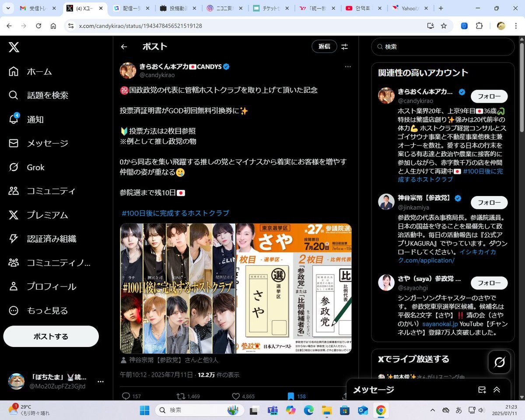
Task: Follow さや（saya）参政党 in related accounts
Action: pos(489,283)
